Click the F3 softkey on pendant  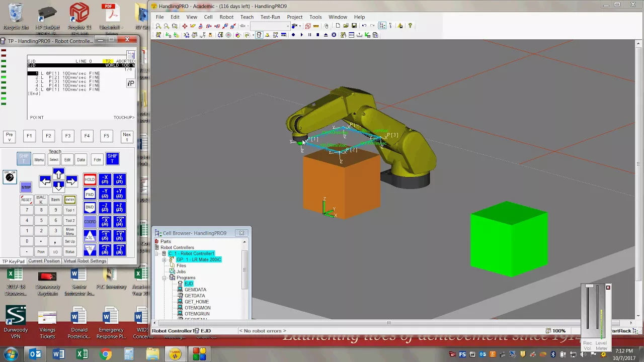67,136
